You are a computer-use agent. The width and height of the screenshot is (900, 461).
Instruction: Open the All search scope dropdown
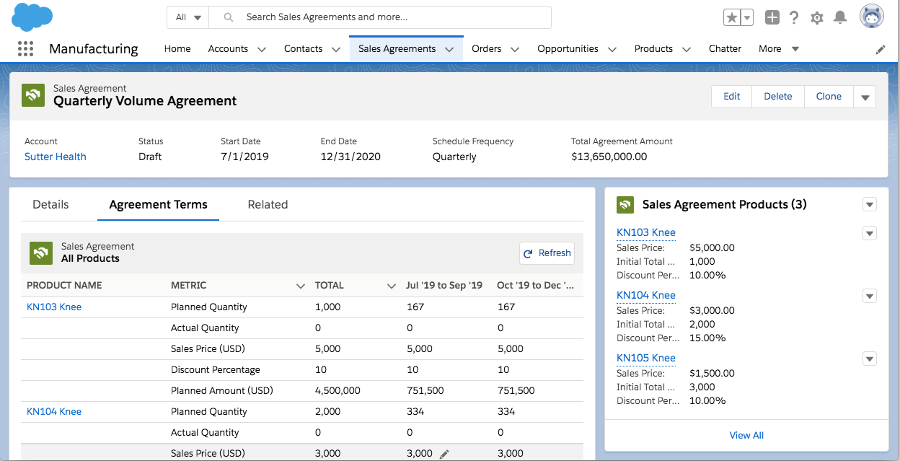tap(188, 17)
